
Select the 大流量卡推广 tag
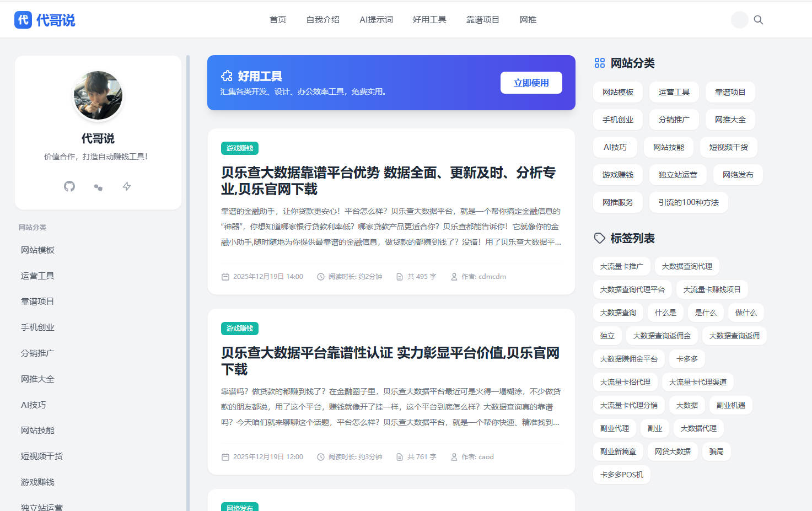coord(621,266)
